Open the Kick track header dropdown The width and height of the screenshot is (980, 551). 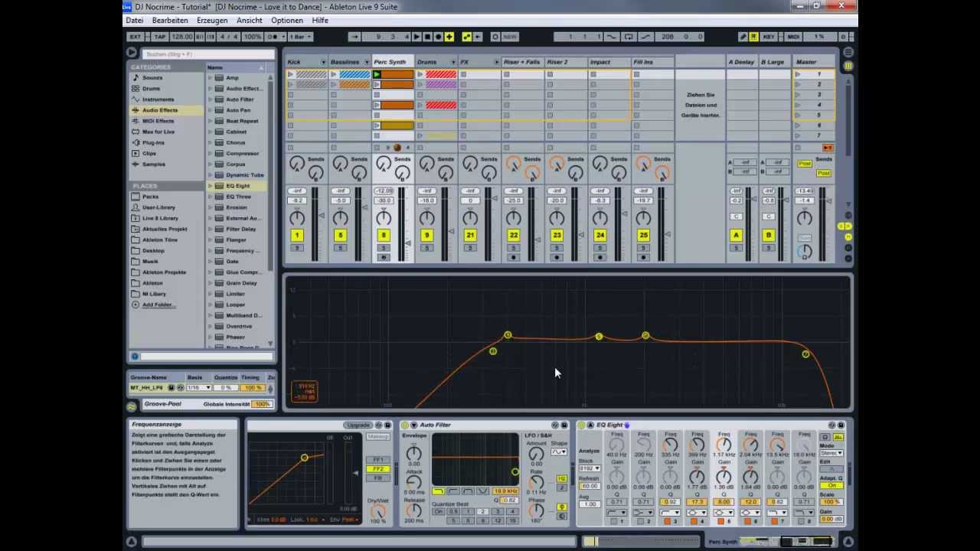coord(323,62)
